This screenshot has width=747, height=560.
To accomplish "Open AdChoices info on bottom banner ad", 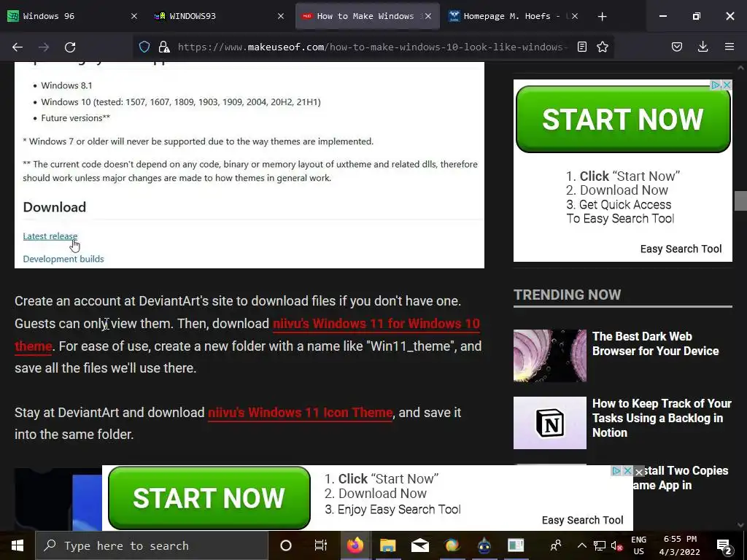I will click(616, 470).
